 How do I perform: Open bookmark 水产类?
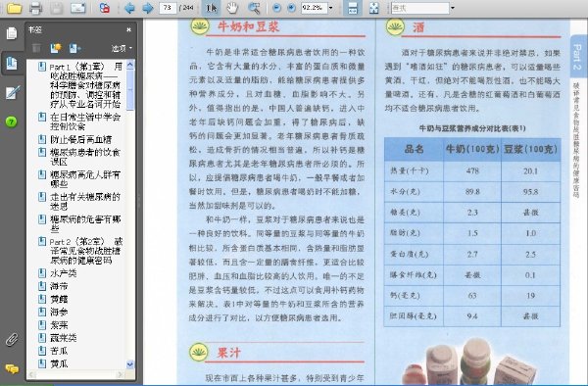coord(64,273)
